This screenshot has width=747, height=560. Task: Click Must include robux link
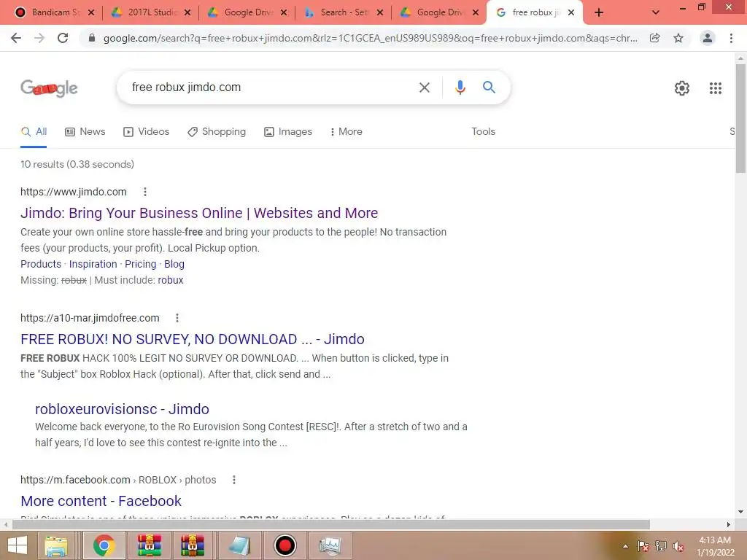point(171,281)
